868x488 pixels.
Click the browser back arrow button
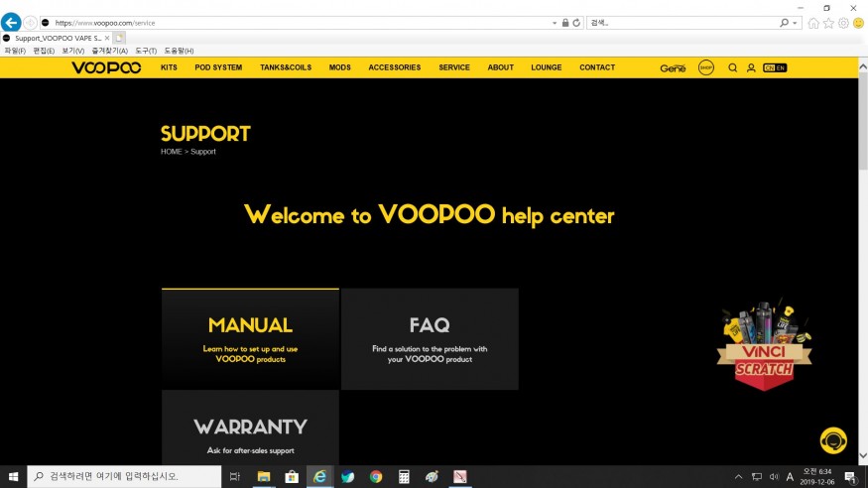(x=11, y=22)
